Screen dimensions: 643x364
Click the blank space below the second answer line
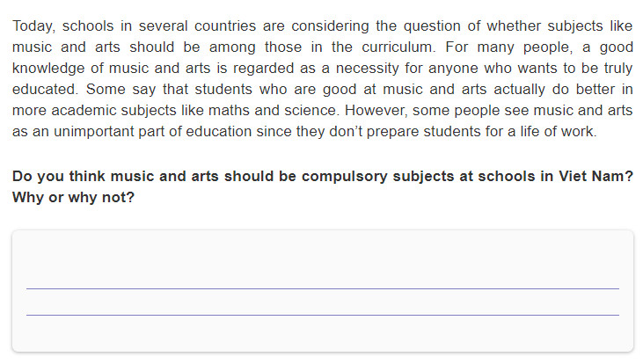(x=323, y=333)
